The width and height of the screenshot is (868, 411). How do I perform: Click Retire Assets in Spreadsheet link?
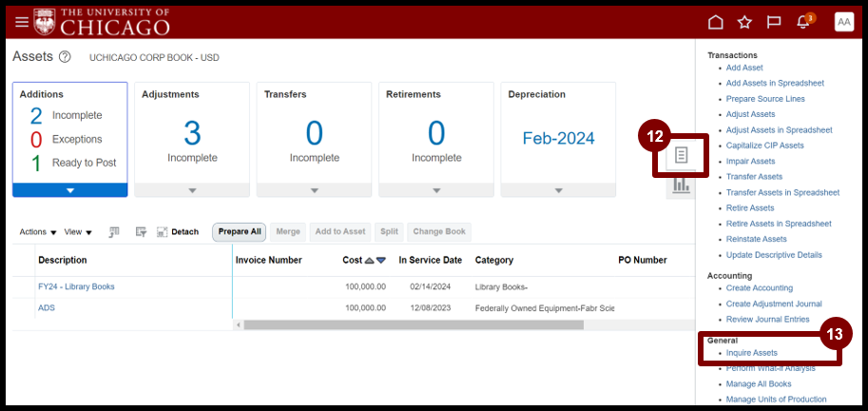tap(779, 224)
